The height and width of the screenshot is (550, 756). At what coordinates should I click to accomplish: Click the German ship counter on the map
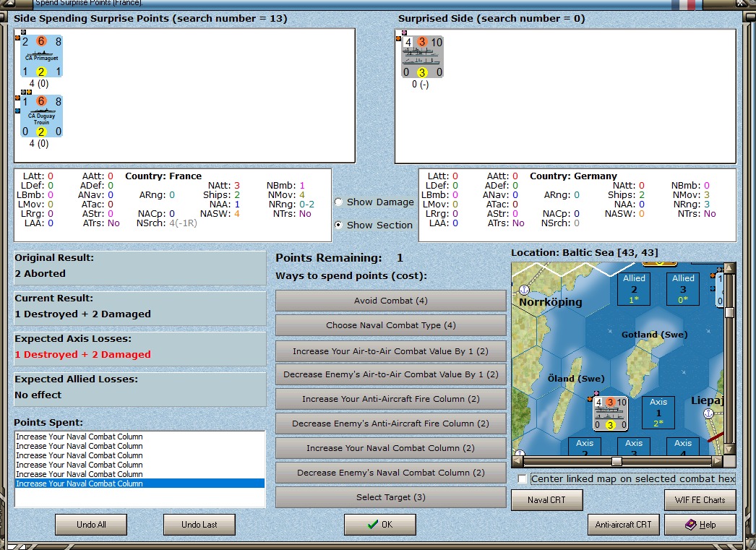pyautogui.click(x=611, y=414)
